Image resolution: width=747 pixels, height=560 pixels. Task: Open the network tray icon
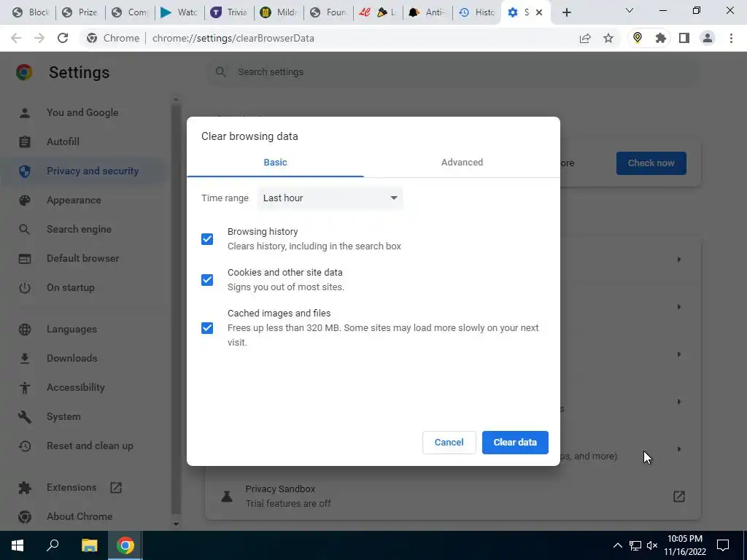click(x=635, y=545)
